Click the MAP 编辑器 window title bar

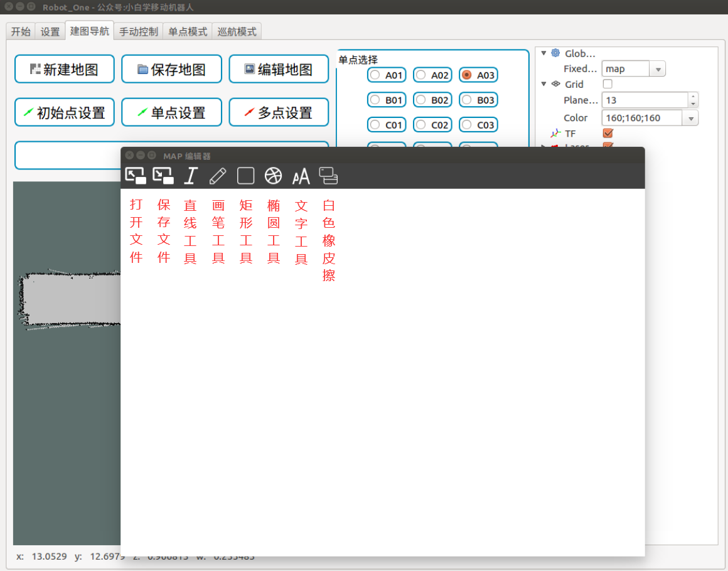(x=383, y=156)
